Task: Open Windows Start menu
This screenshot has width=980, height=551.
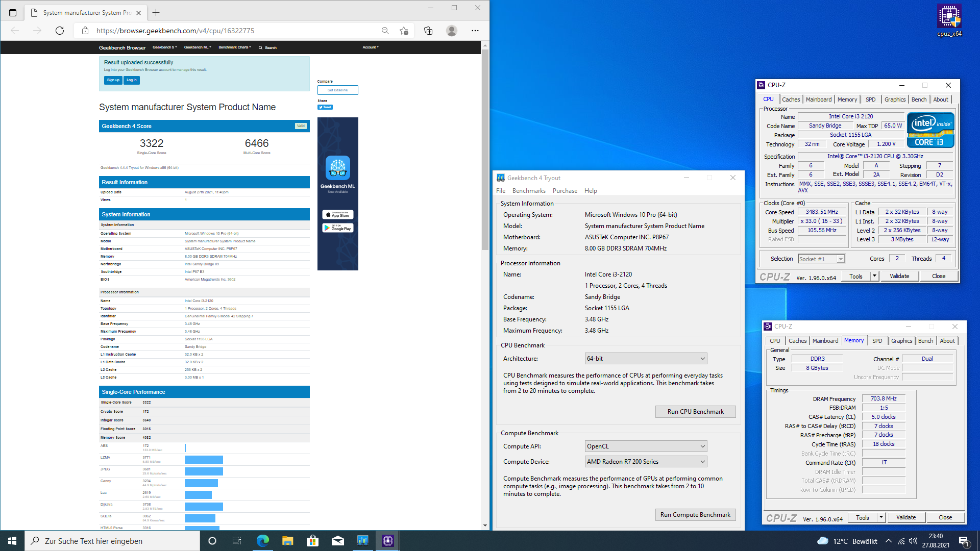Action: (x=12, y=541)
